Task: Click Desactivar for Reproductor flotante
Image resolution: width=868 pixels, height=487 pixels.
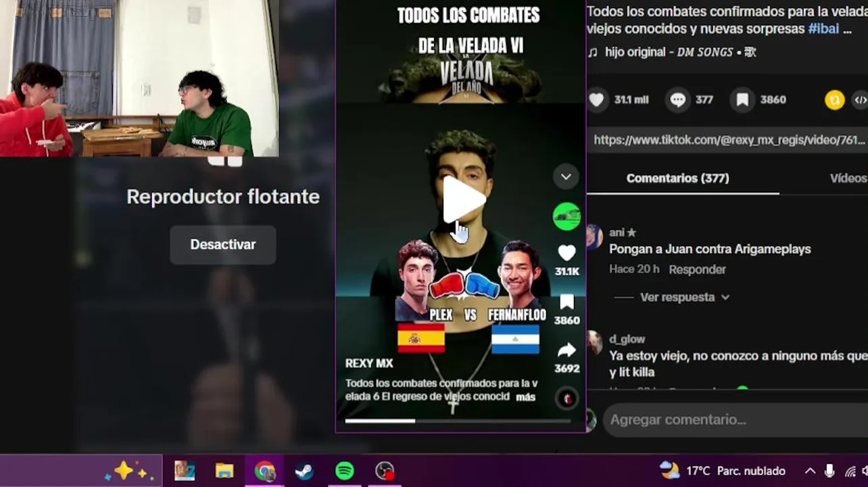Action: (222, 245)
